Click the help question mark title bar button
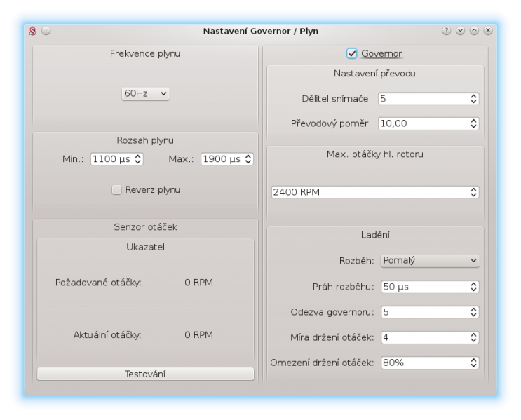This screenshot has height=420, width=521. (446, 31)
